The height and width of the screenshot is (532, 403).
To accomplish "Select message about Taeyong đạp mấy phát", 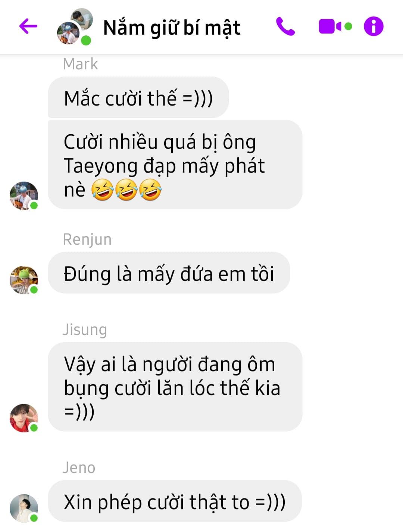I will click(175, 165).
